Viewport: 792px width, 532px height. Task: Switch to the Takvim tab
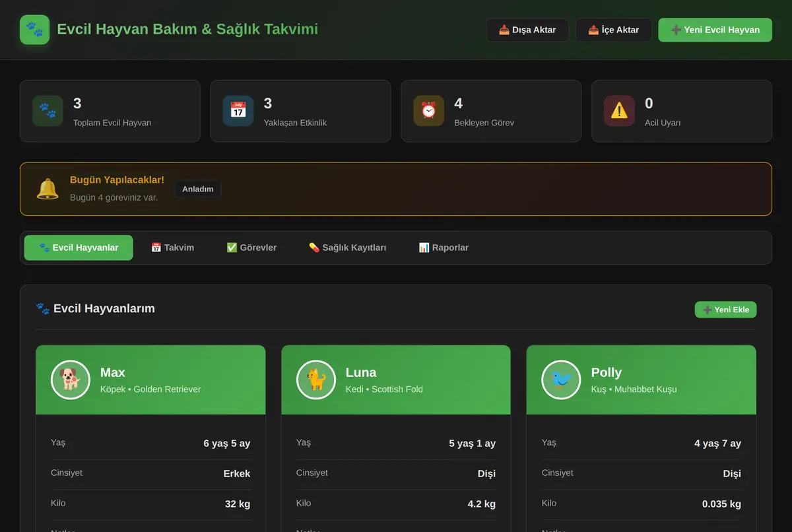[172, 248]
